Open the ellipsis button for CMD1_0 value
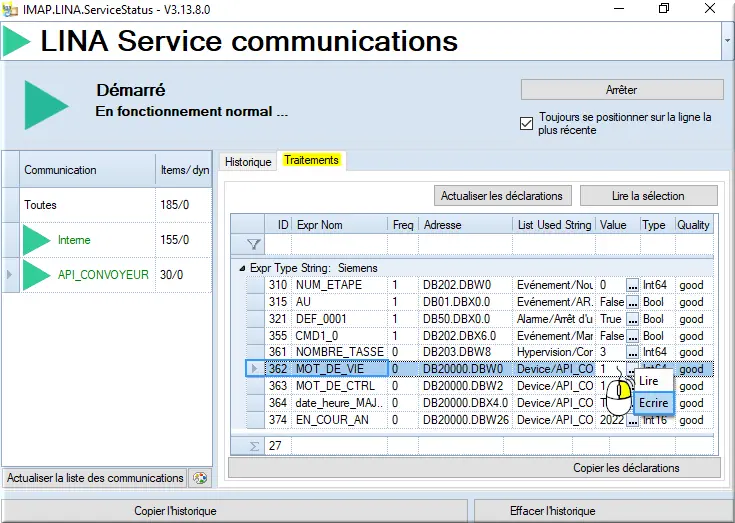Viewport: 735px width, 523px height. pyautogui.click(x=632, y=336)
